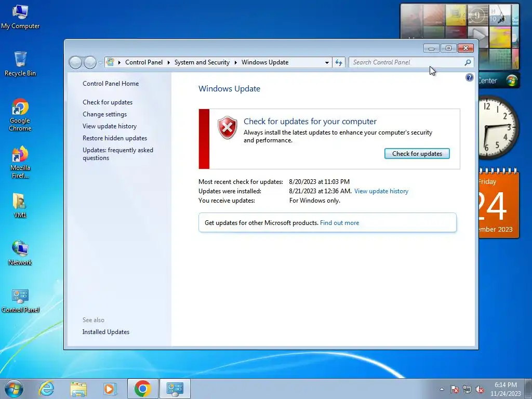The width and height of the screenshot is (532, 399).
Task: Open Windows Explorer from taskbar
Action: (78, 389)
